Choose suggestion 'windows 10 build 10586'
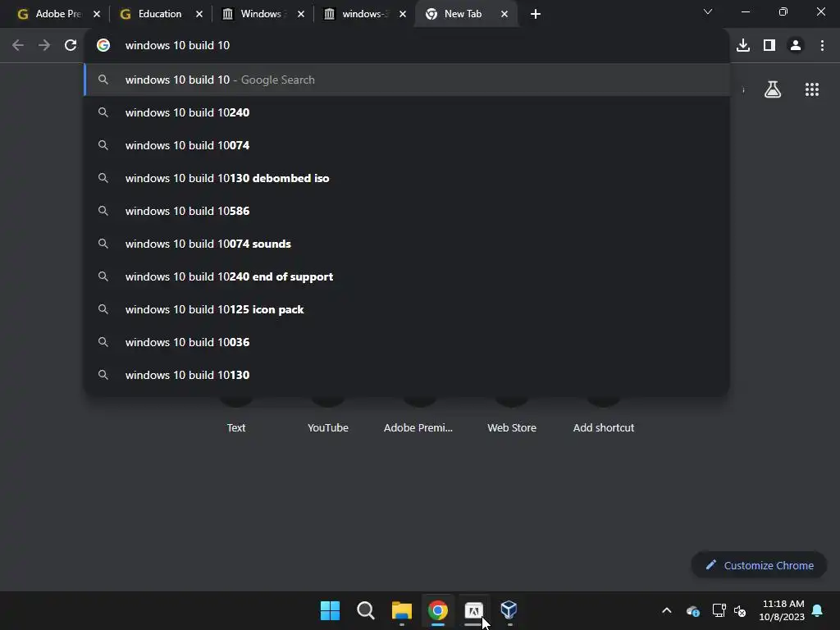840x630 pixels. [x=407, y=211]
